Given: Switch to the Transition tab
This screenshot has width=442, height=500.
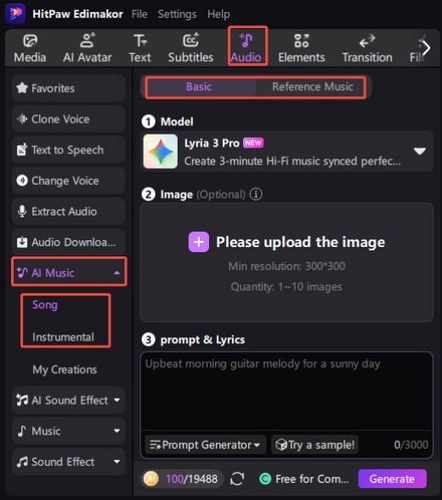Looking at the screenshot, I should [x=367, y=49].
